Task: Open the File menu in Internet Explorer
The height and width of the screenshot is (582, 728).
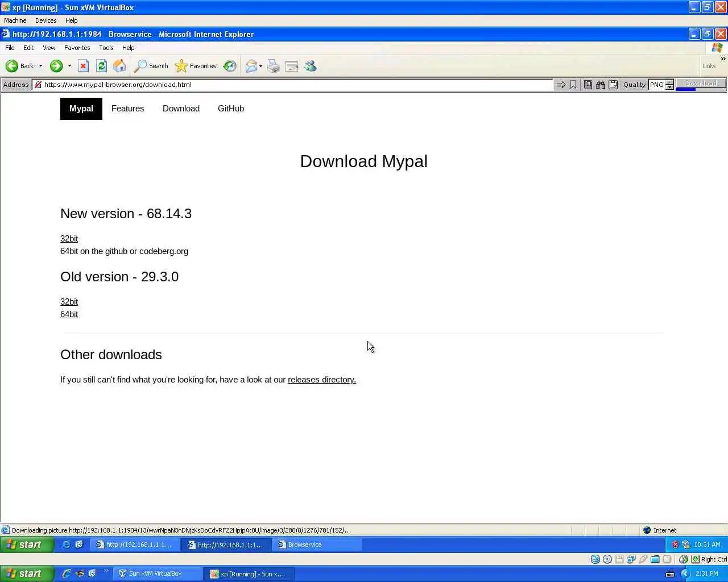Action: pos(10,48)
